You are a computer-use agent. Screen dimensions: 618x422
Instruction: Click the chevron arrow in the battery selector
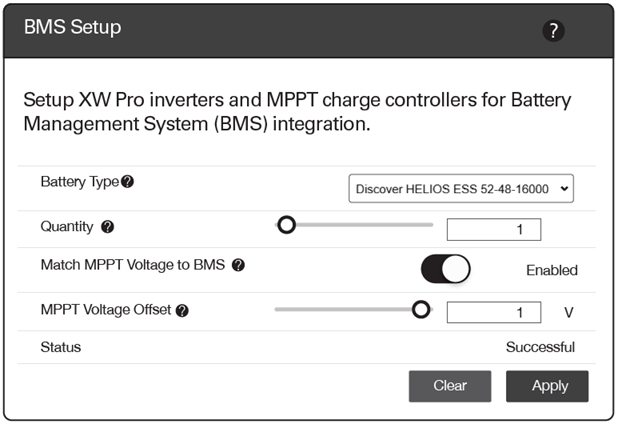click(x=564, y=189)
